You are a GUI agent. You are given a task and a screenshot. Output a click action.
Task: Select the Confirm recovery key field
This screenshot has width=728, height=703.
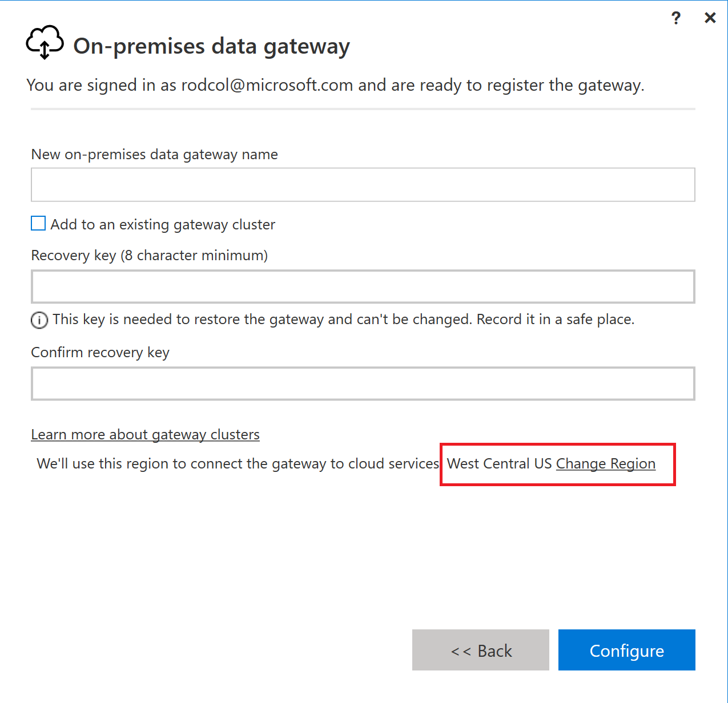(x=363, y=383)
